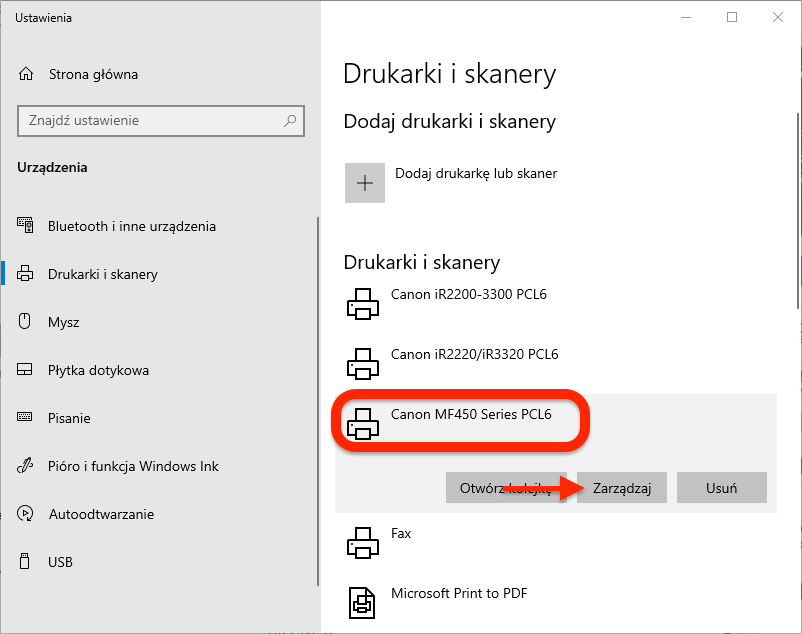Screen dimensions: 802x634
Task: Select the Bluetooth i inne urządzenia section icon
Action: [x=27, y=226]
